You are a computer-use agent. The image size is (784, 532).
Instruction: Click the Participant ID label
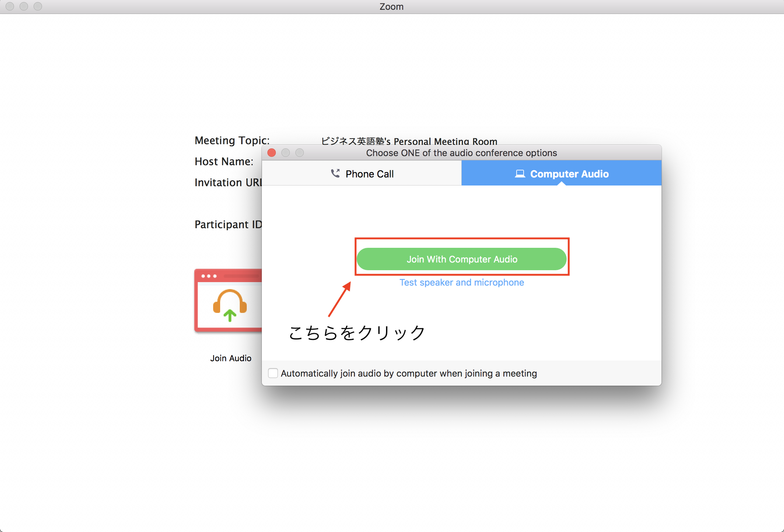(x=228, y=224)
